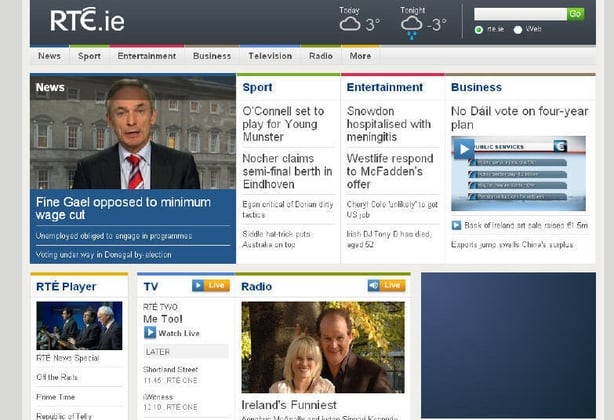The width and height of the screenshot is (614, 420).
Task: Open the Business navigation tab
Action: click(x=212, y=56)
